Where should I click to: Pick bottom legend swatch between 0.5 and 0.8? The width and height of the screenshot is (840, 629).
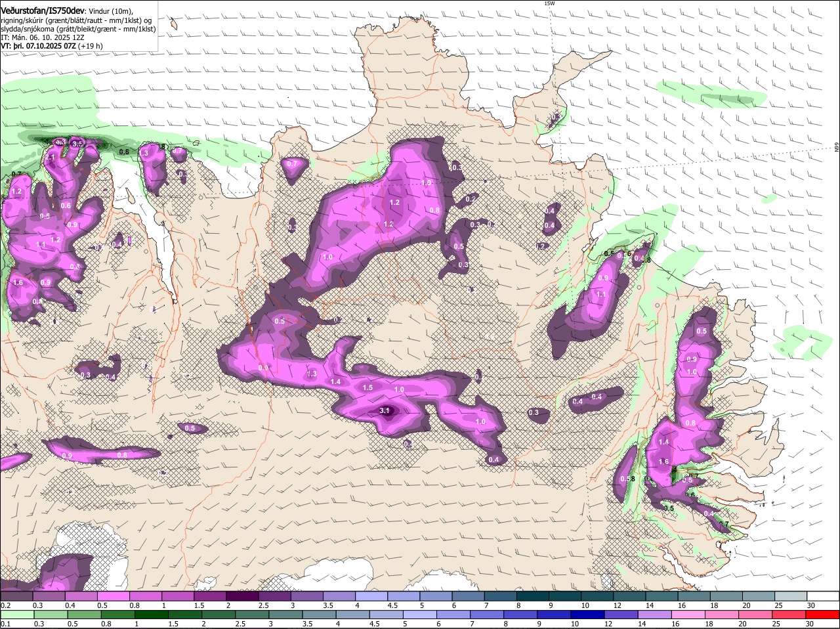point(84,615)
